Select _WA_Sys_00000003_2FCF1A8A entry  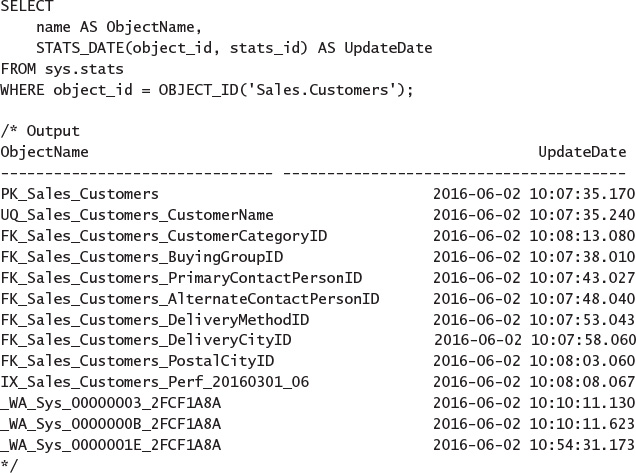[x=111, y=403]
